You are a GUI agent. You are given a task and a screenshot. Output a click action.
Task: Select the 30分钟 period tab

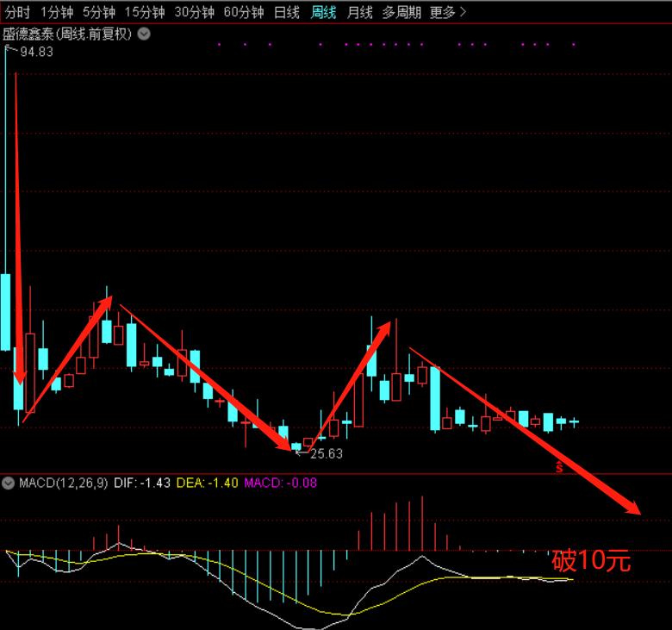click(194, 12)
